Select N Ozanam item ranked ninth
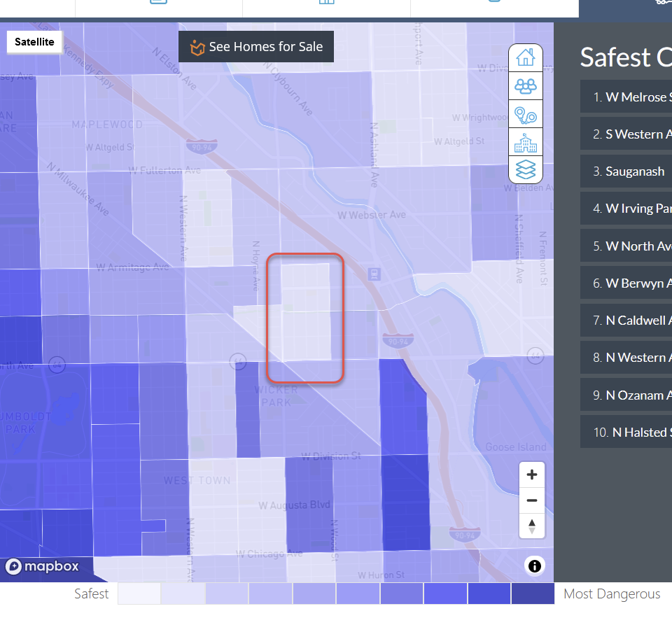Viewport: 672px width, 618px height. [x=626, y=395]
